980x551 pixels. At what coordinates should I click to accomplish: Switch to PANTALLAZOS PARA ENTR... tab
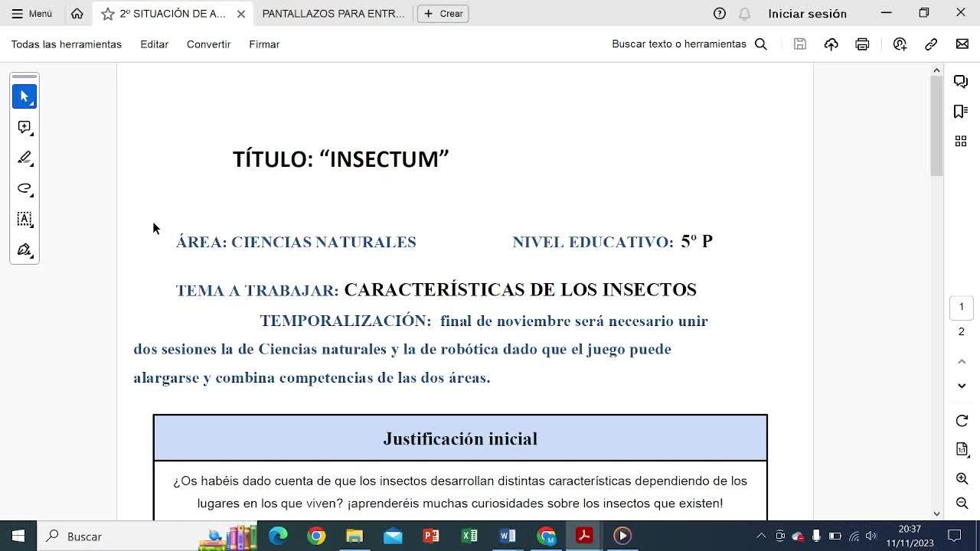click(333, 13)
